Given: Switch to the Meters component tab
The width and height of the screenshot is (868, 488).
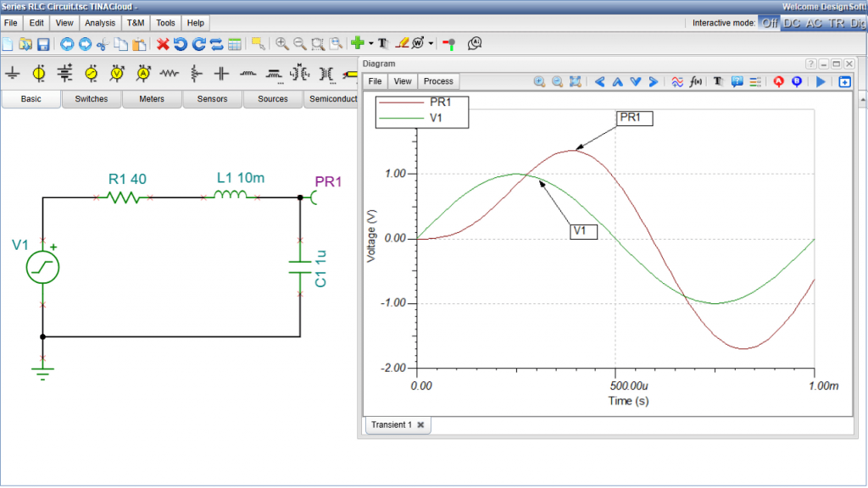Looking at the screenshot, I should [x=152, y=99].
